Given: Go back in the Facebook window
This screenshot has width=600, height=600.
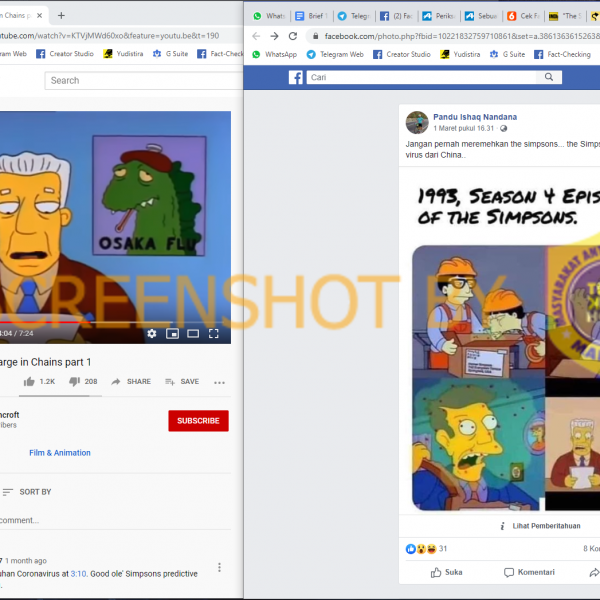Looking at the screenshot, I should point(256,36).
